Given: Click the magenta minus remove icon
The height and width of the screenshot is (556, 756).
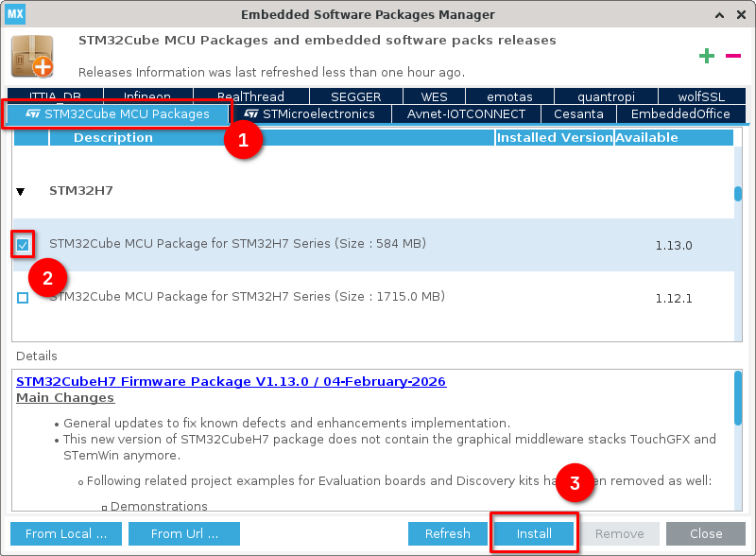Looking at the screenshot, I should point(733,57).
